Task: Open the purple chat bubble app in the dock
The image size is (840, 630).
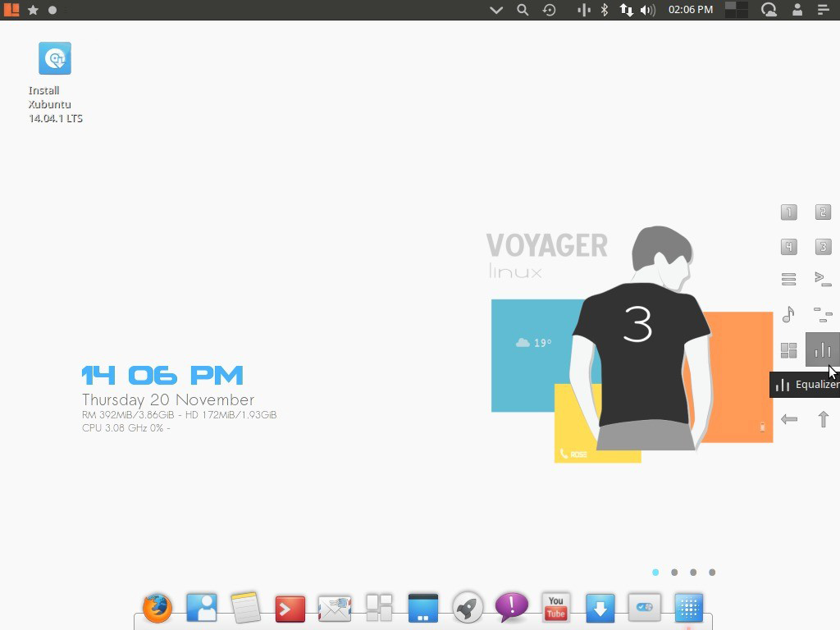Action: (512, 607)
